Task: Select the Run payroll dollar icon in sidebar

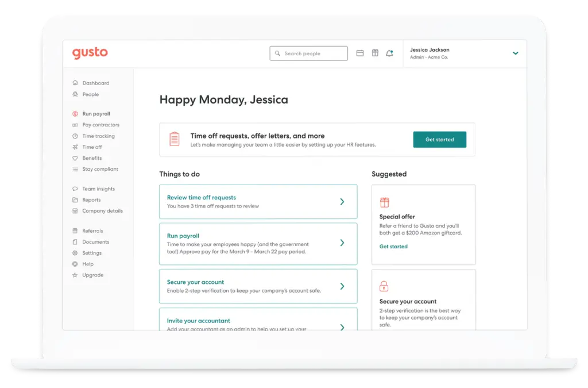Action: pos(75,114)
